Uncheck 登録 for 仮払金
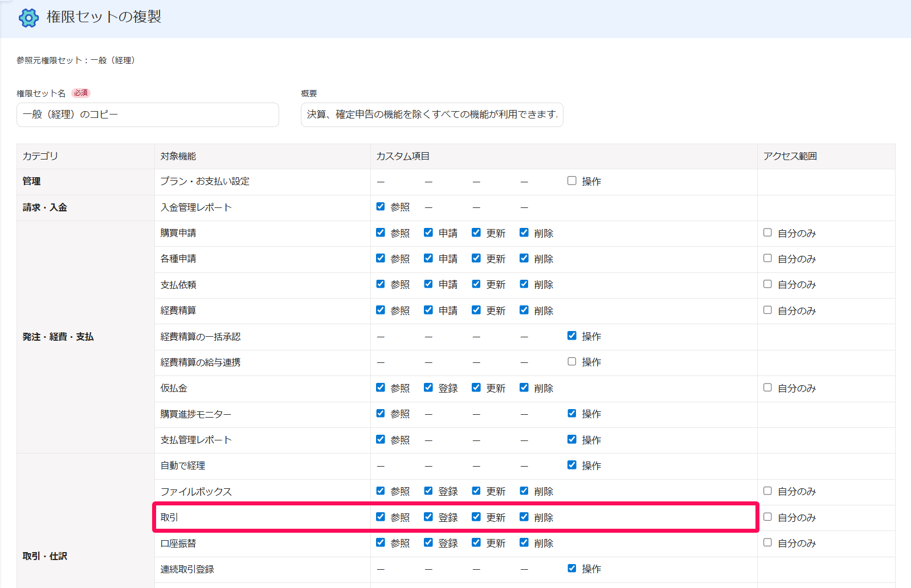Image resolution: width=911 pixels, height=588 pixels. pos(428,387)
